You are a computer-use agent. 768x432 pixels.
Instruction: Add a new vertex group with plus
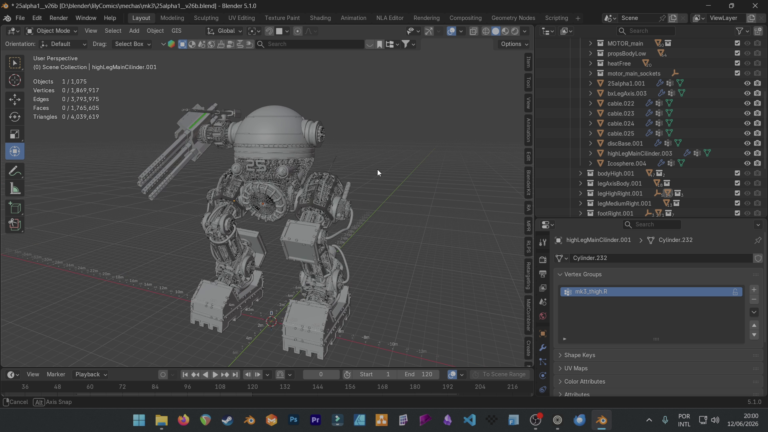(x=754, y=290)
